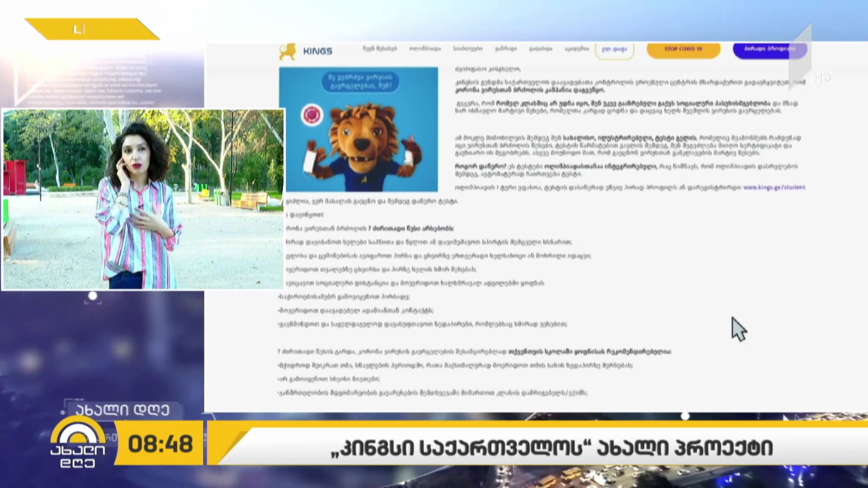This screenshot has width=868, height=488.
Task: Click the yellow LIVE badge
Action: point(92,29)
